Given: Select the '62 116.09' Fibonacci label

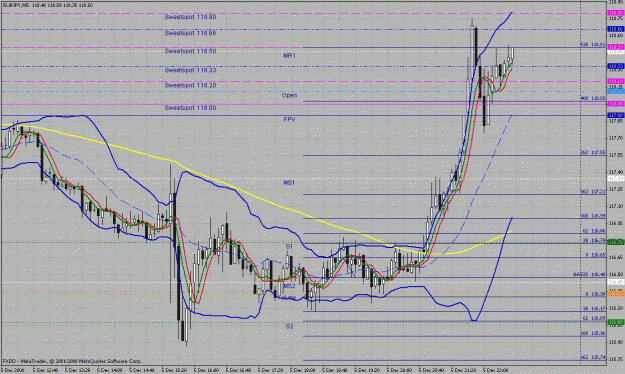Looking at the screenshot, I should click(x=594, y=319).
